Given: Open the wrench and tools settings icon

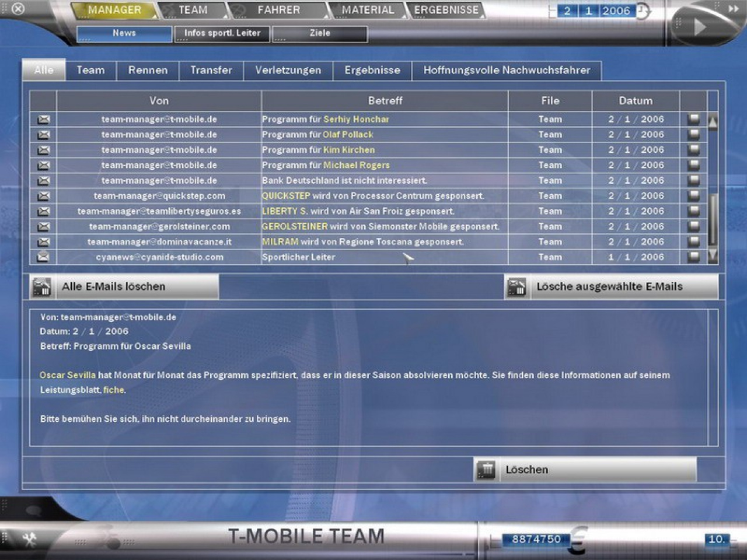Looking at the screenshot, I should coord(29,540).
